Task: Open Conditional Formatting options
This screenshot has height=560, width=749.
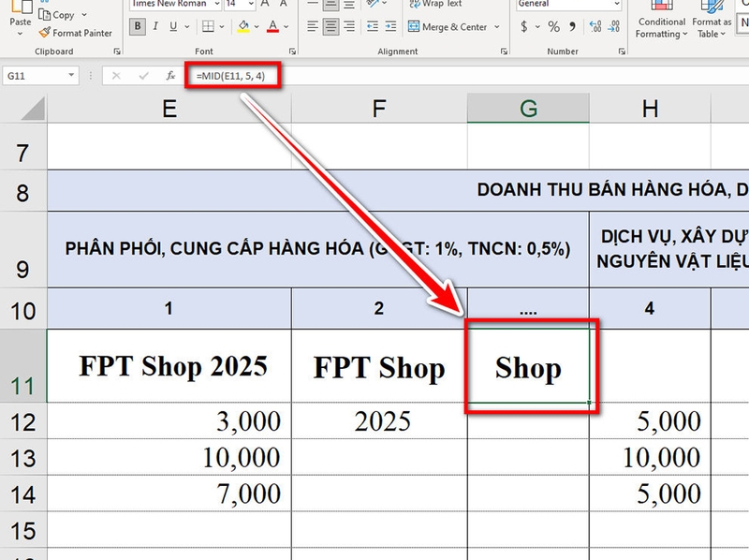Action: pyautogui.click(x=661, y=21)
